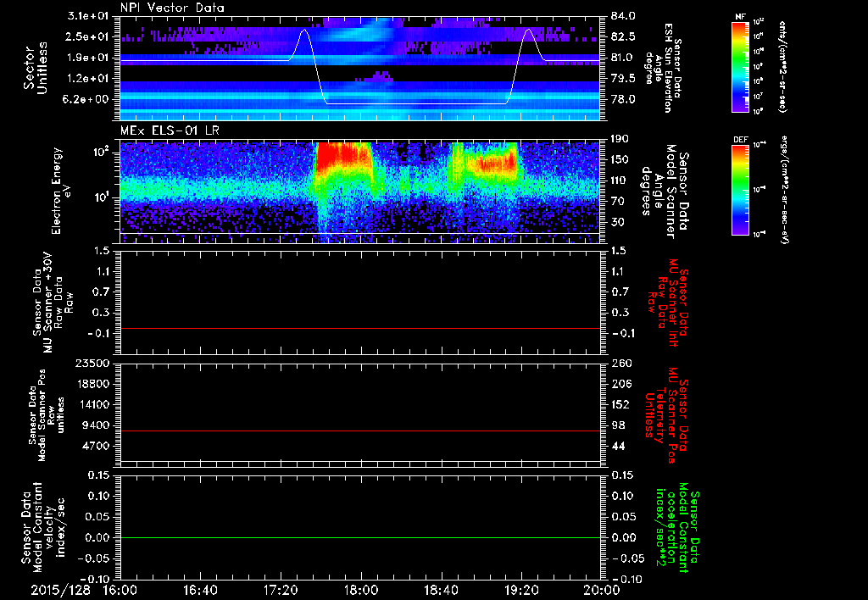868x600 pixels.
Task: Select the 20:00 time axis label
Action: pos(600,589)
